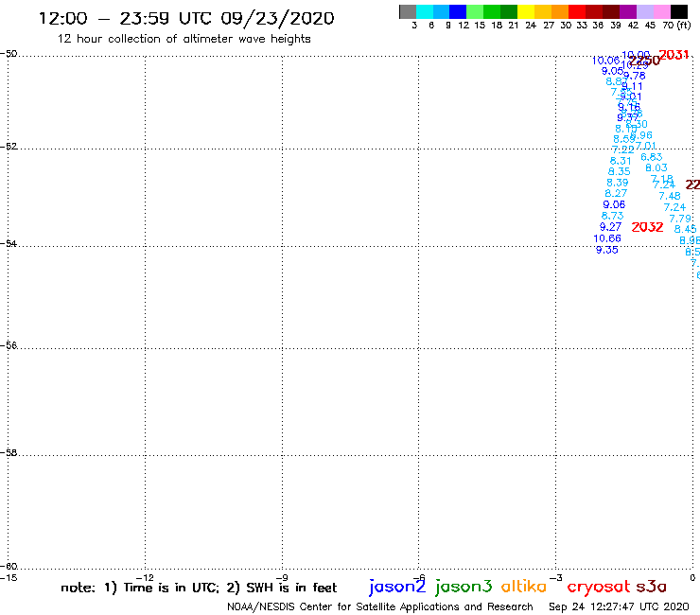Image resolution: width=700 pixels, height=615 pixels.
Task: Click the wave height value '8.45'
Action: click(x=685, y=229)
